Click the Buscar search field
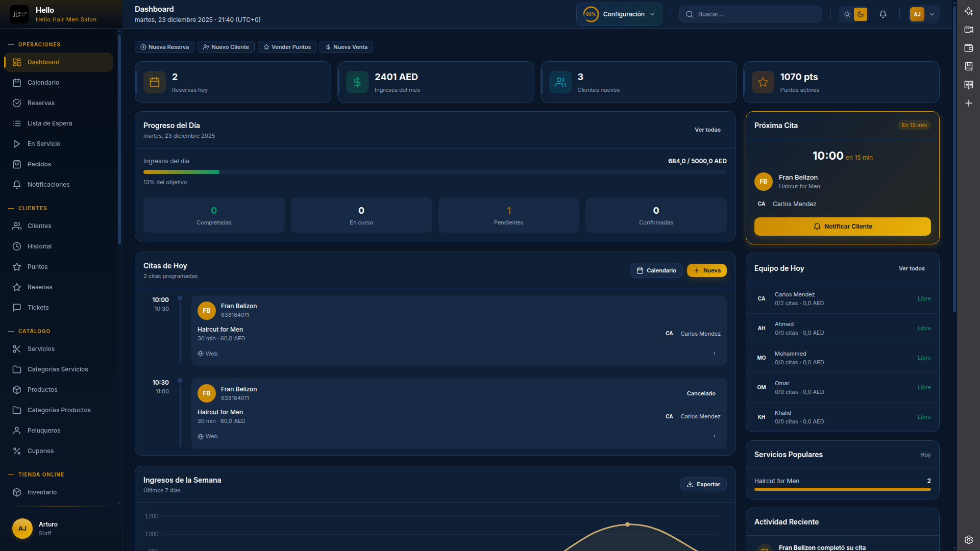Screen dimensions: 980x551 click(750, 14)
